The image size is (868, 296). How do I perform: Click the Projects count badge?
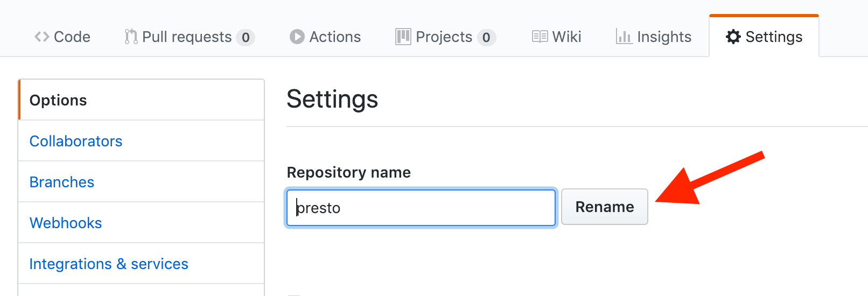click(486, 37)
